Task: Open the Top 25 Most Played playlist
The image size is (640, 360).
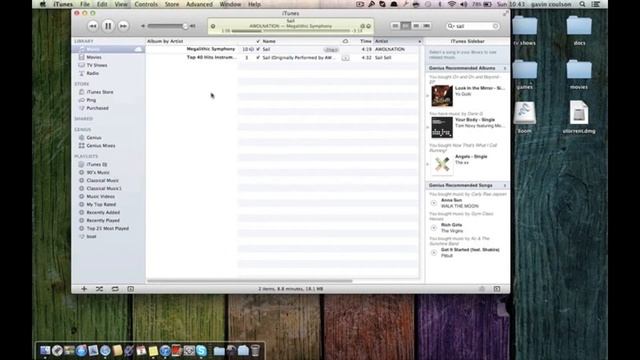Action: point(108,229)
